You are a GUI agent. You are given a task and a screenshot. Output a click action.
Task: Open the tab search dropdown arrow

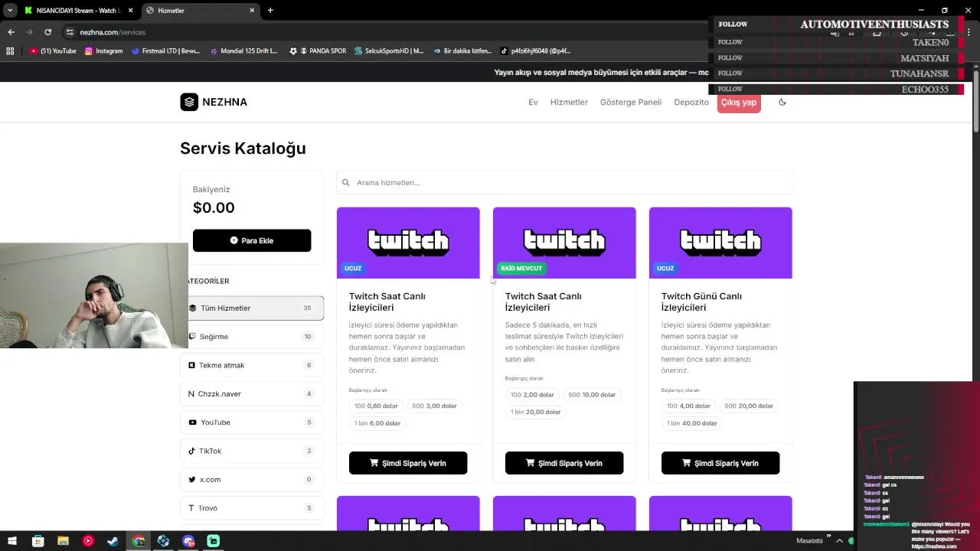(x=9, y=11)
